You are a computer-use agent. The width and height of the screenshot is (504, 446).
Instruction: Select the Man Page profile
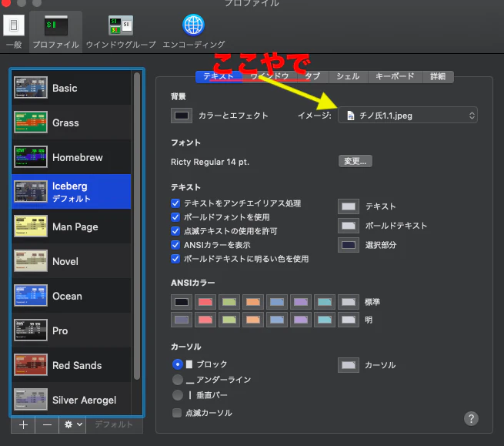click(x=72, y=226)
